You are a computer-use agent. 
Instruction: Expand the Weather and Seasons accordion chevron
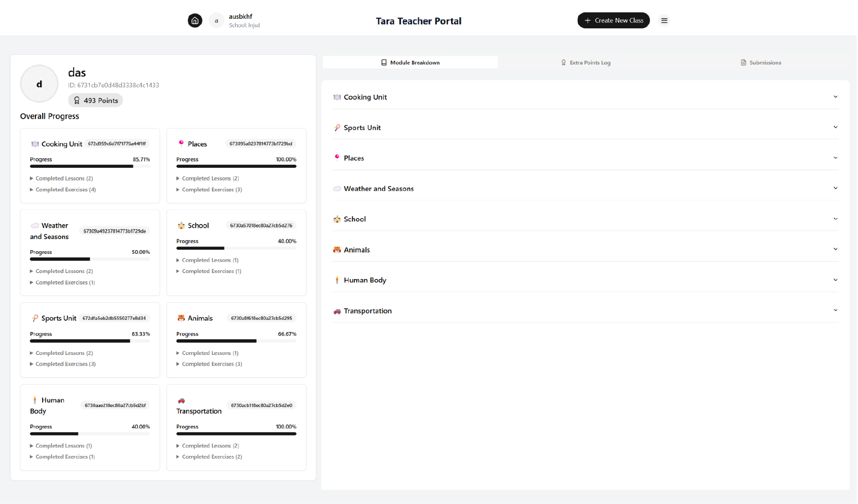point(835,188)
